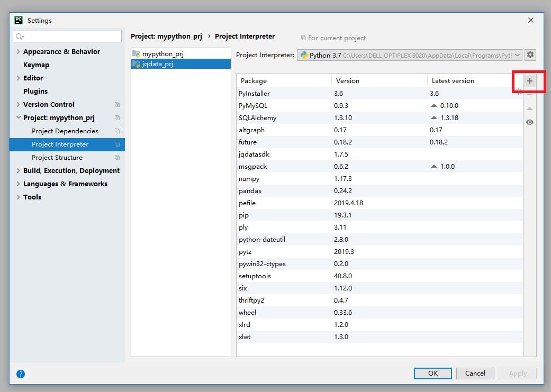This screenshot has height=392, width=551.
Task: Click in the settings search field
Action: [x=71, y=37]
